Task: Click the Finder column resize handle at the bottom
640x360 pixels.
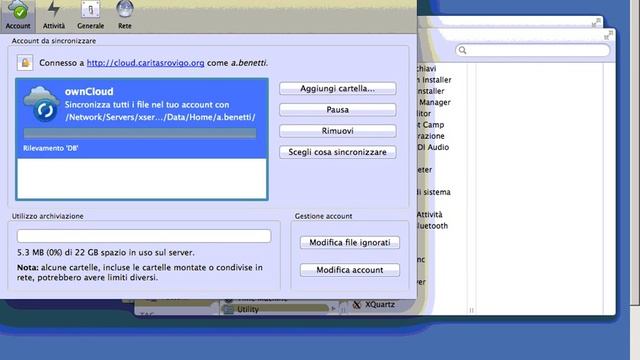Action: [x=471, y=310]
